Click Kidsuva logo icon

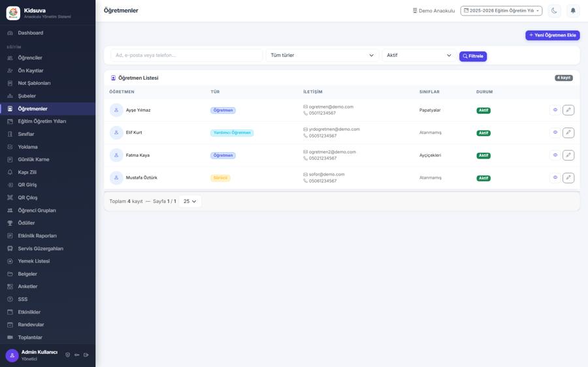pyautogui.click(x=13, y=13)
